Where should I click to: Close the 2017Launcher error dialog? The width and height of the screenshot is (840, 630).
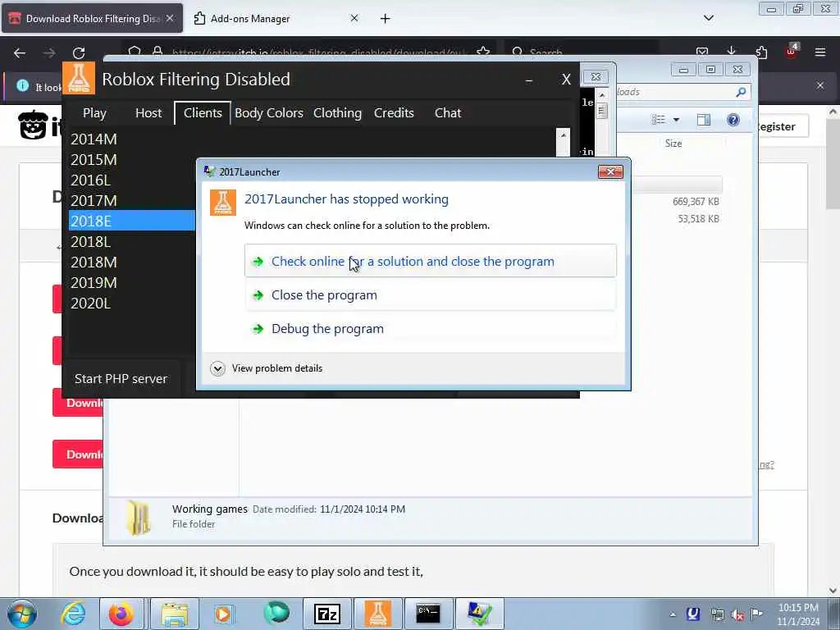click(x=610, y=172)
